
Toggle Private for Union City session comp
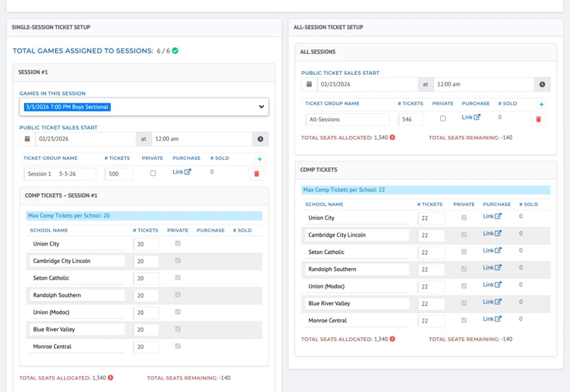[x=178, y=244]
